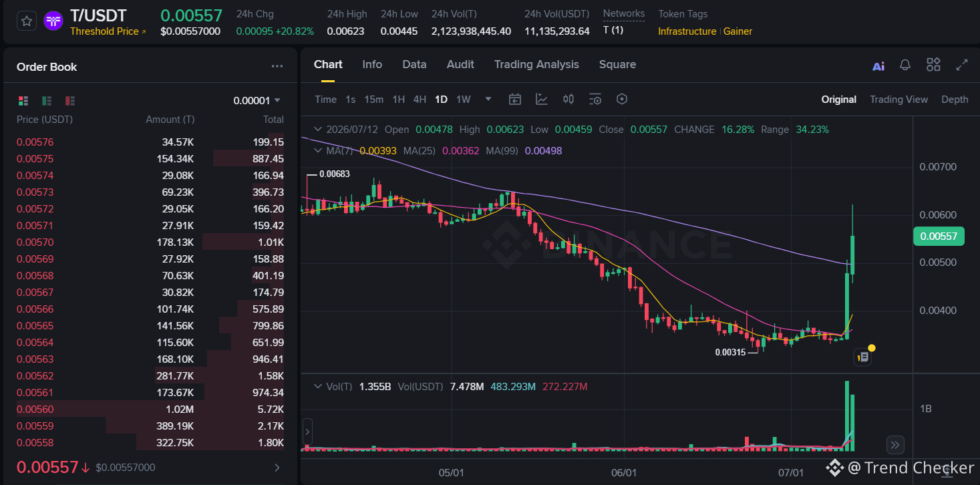This screenshot has height=485, width=980.
Task: Select the 1H interval
Action: click(399, 100)
